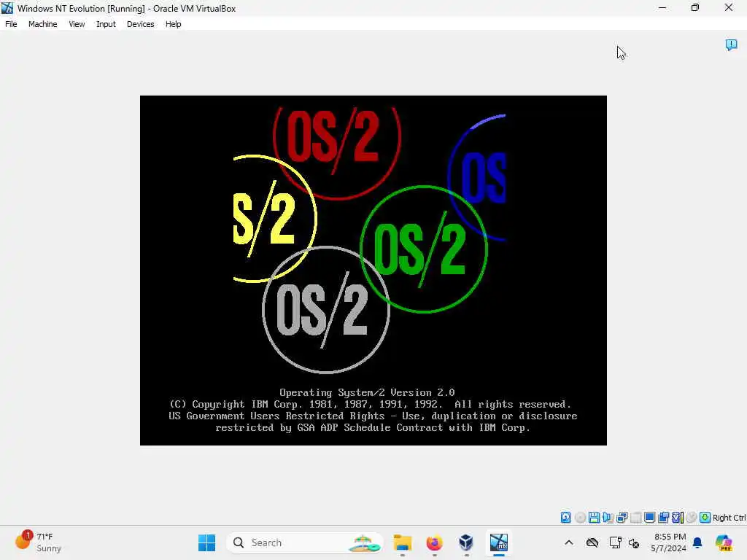Click inside the OS/2 guest display
This screenshot has height=560, width=747.
373,271
